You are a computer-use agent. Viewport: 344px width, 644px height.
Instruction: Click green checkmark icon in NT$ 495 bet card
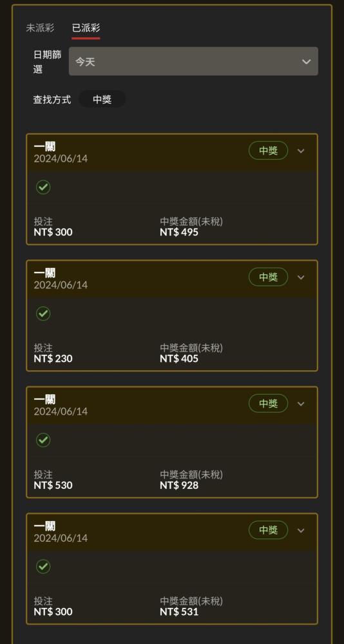[43, 187]
